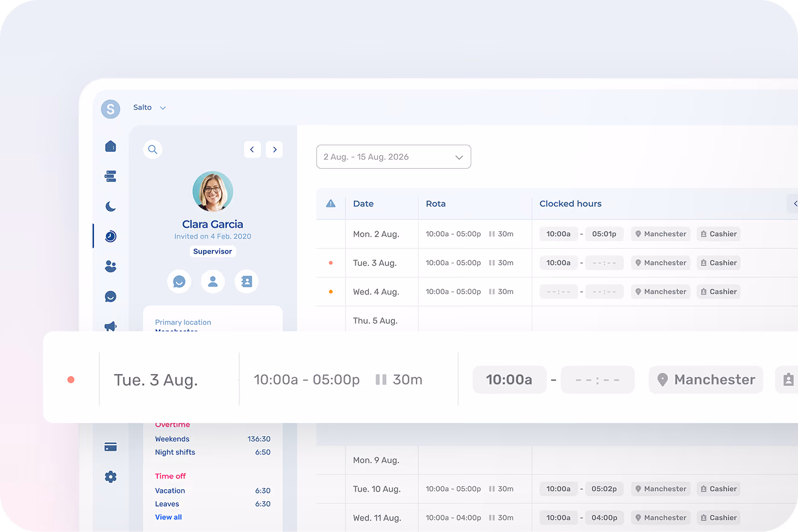Screen dimensions: 798x532
Task: Click the Mon. 9 Aug. date cell
Action: (x=376, y=460)
